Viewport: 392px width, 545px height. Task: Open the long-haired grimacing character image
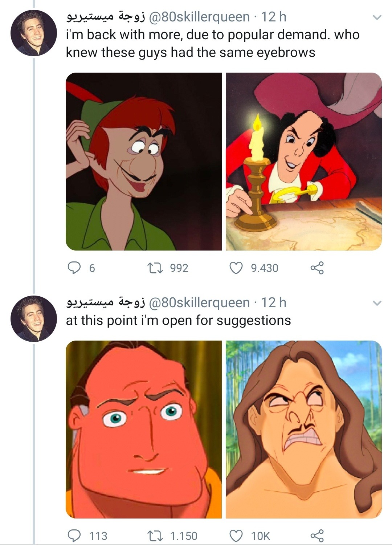(304, 429)
